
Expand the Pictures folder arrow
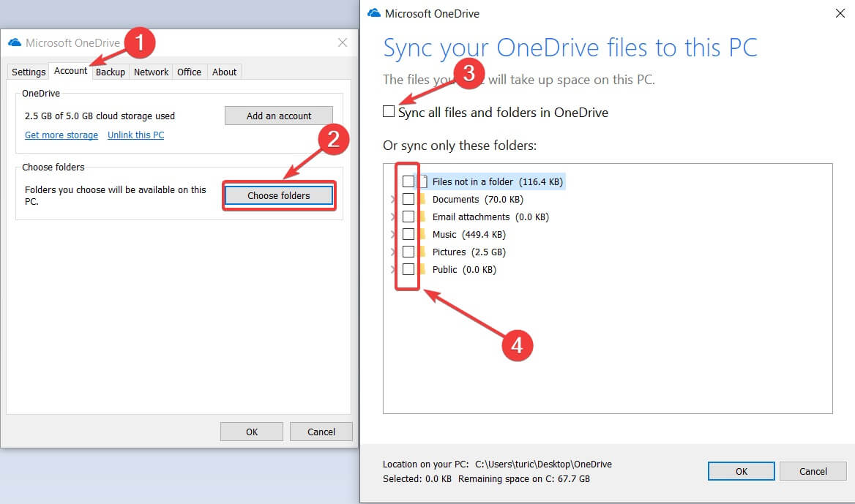(x=393, y=252)
